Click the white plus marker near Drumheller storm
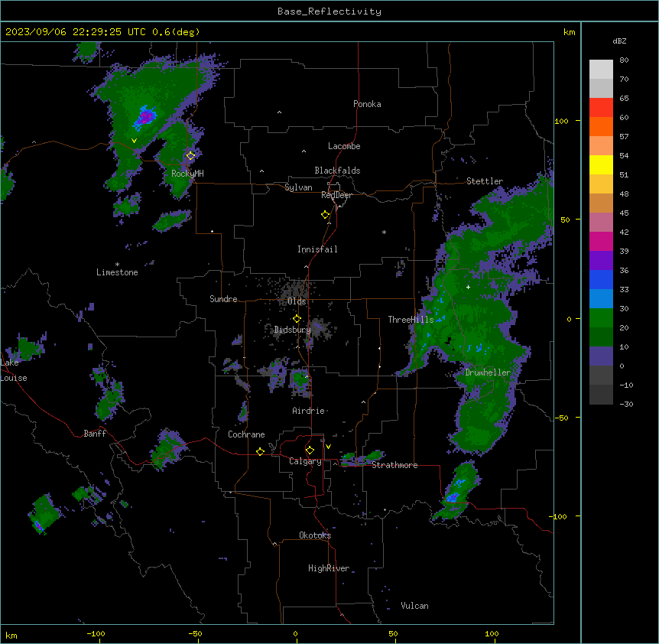Viewport: 659px width, 644px height. (x=468, y=287)
